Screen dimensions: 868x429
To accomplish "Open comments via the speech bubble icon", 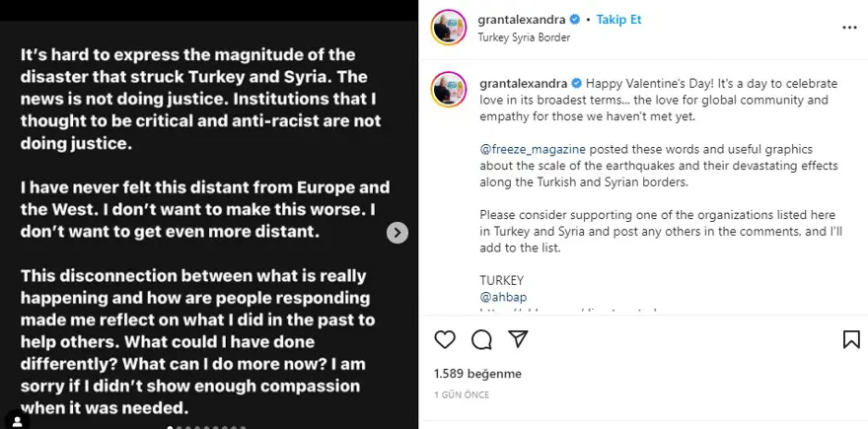I will coord(481,339).
